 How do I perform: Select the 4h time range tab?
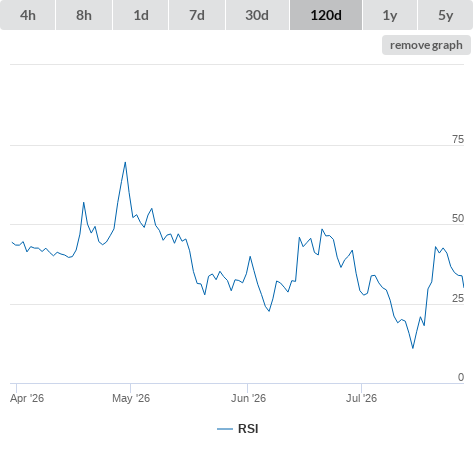click(x=28, y=15)
